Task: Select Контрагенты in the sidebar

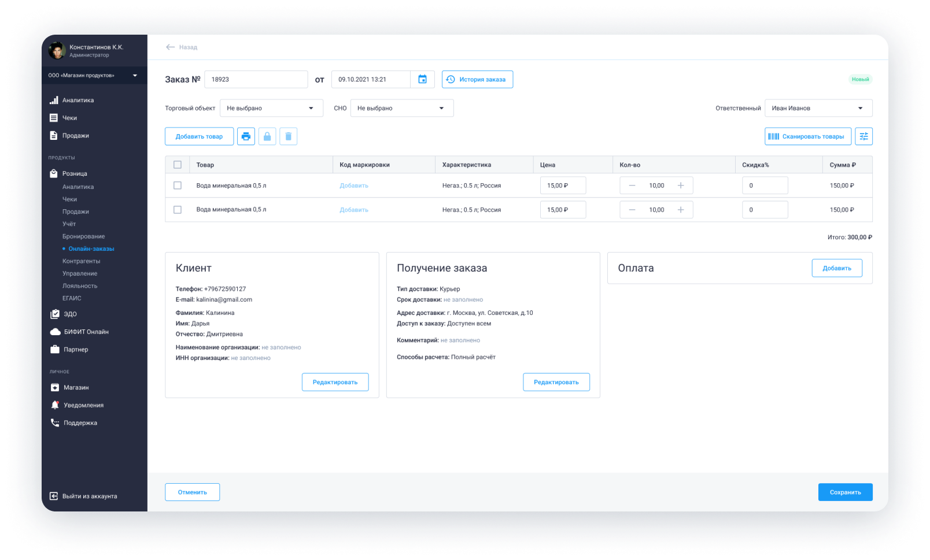Action: [82, 261]
